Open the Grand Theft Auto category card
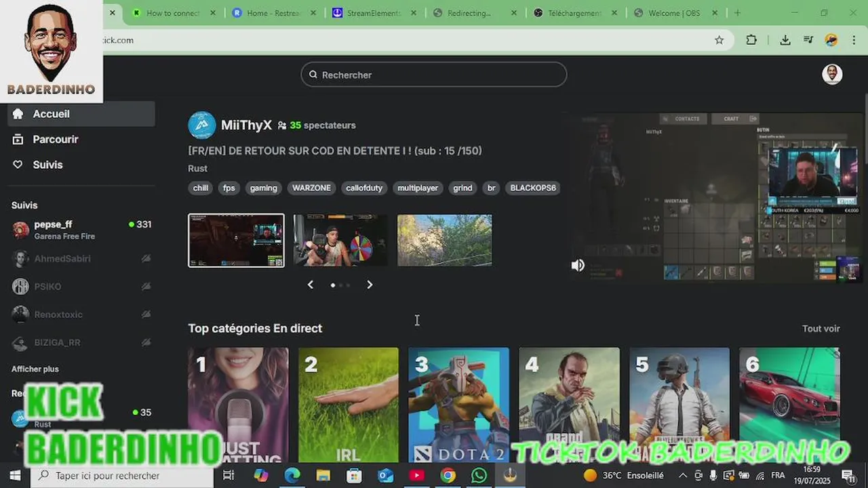 click(x=569, y=405)
